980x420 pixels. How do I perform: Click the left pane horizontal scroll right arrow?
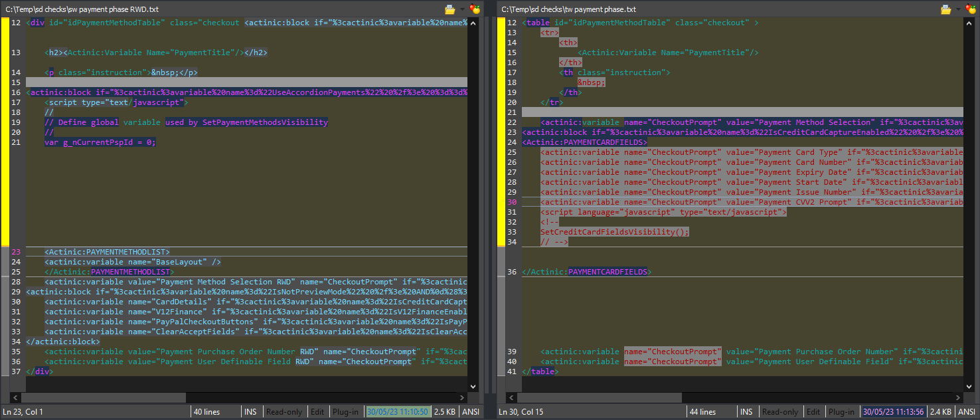point(462,397)
